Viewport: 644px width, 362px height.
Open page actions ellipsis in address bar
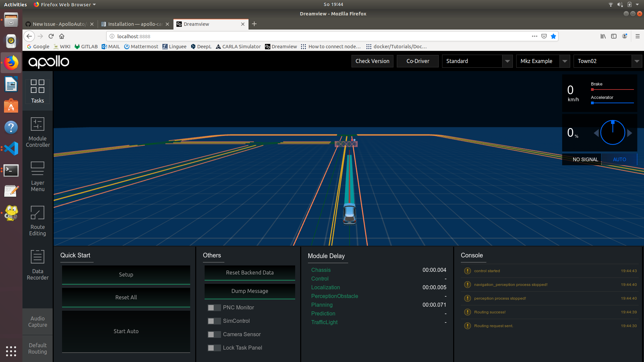(534, 36)
